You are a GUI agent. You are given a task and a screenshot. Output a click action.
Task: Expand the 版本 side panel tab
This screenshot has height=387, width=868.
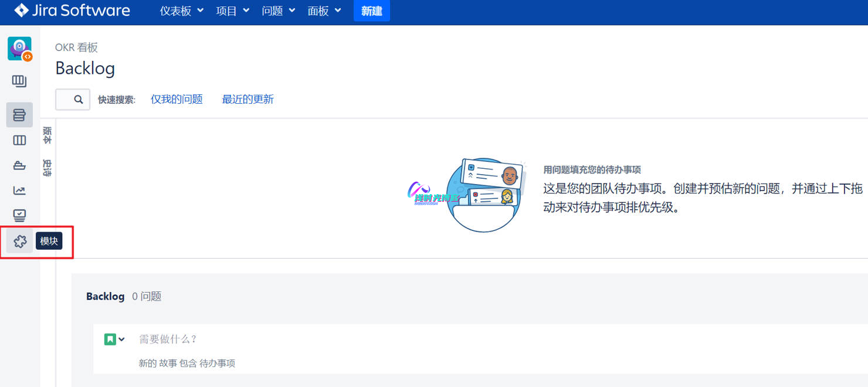(x=48, y=135)
